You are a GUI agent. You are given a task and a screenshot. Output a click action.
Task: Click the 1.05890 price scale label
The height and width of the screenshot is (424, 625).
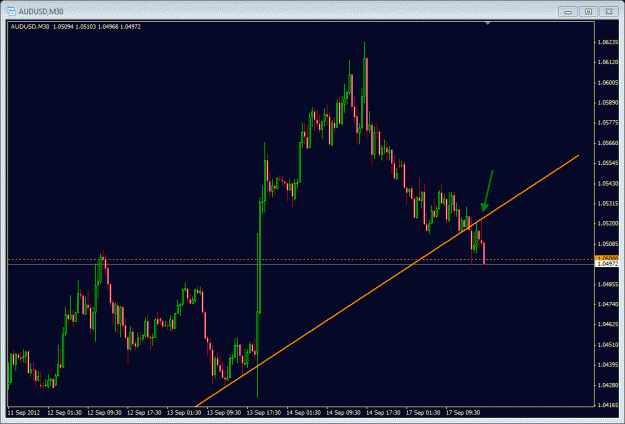point(608,103)
